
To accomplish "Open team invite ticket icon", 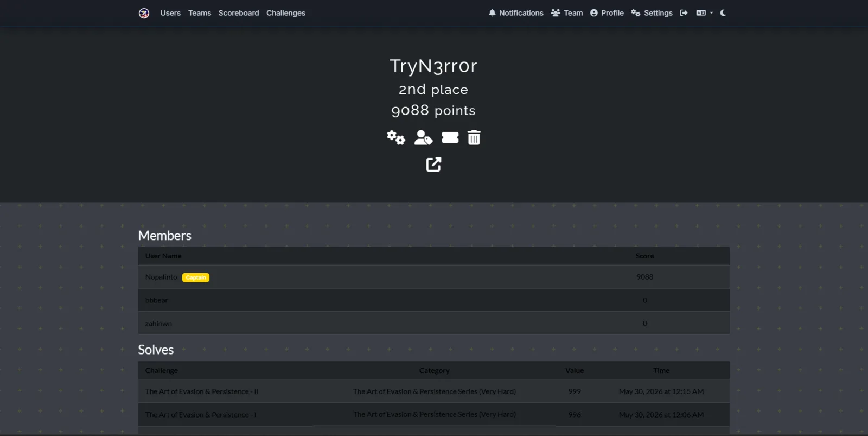I will click(450, 137).
